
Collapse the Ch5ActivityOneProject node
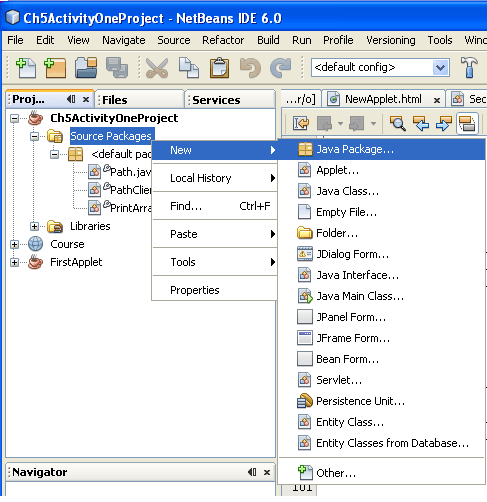point(14,118)
